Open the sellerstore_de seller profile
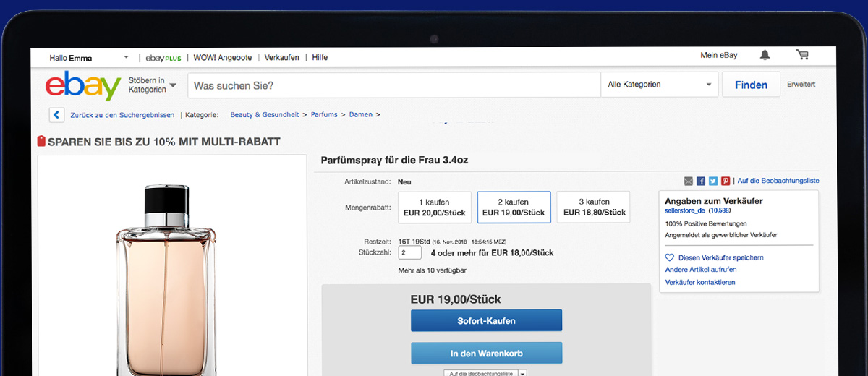The height and width of the screenshot is (376, 868). click(685, 210)
